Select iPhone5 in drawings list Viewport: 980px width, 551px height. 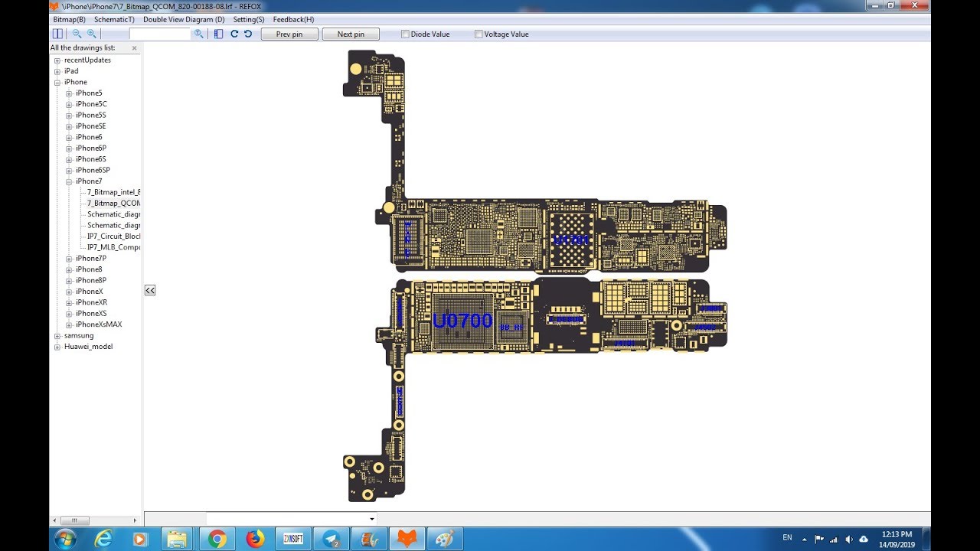89,93
